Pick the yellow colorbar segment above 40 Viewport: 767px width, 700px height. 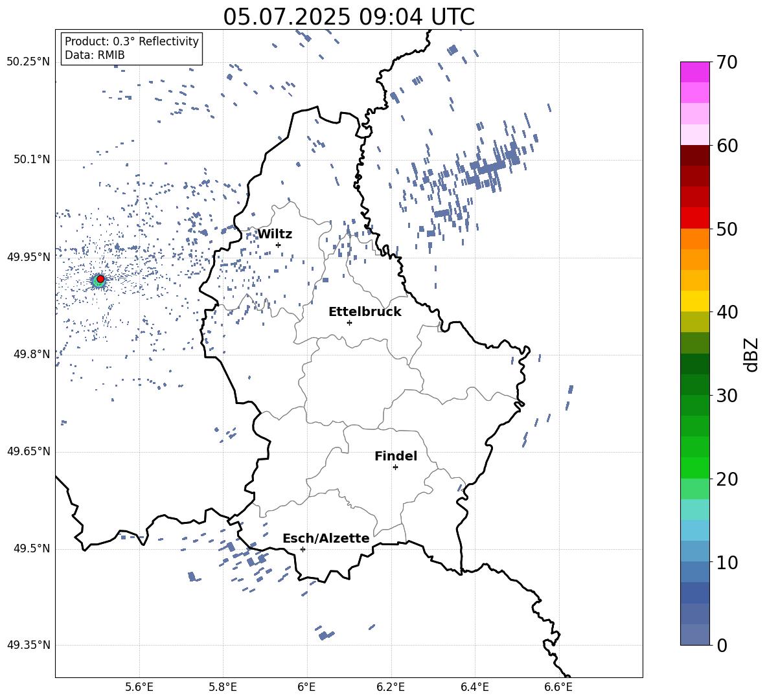click(x=694, y=301)
